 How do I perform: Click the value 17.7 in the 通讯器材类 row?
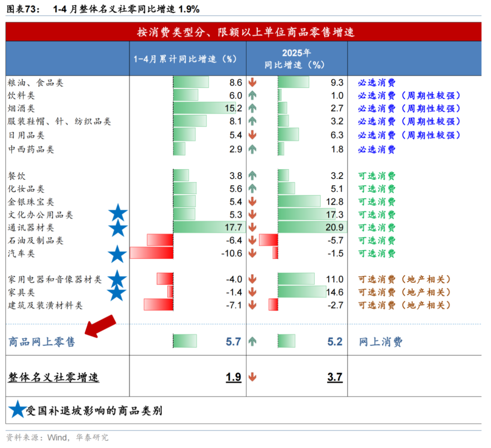(233, 227)
